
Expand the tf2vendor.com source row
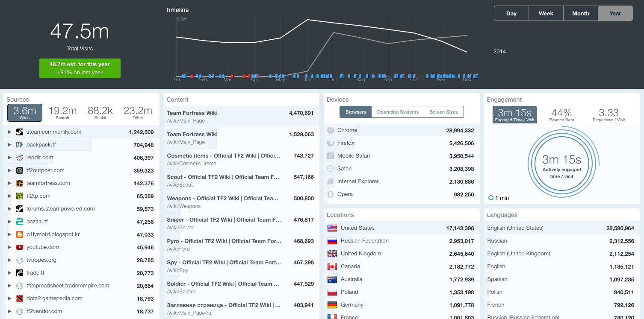coord(10,311)
